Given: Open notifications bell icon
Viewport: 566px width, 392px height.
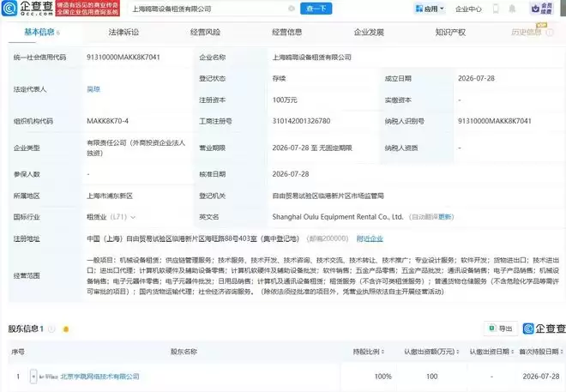Looking at the screenshot, I should pyautogui.click(x=512, y=9).
